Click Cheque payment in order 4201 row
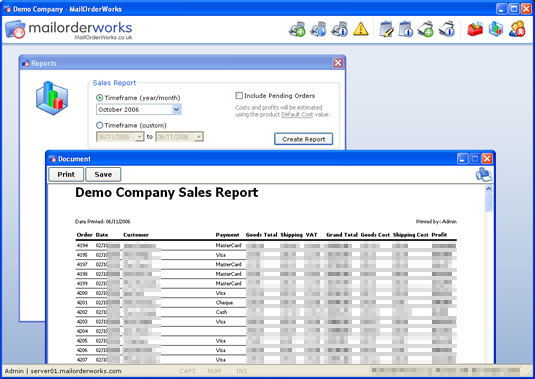This screenshot has height=379, width=535. [x=224, y=303]
